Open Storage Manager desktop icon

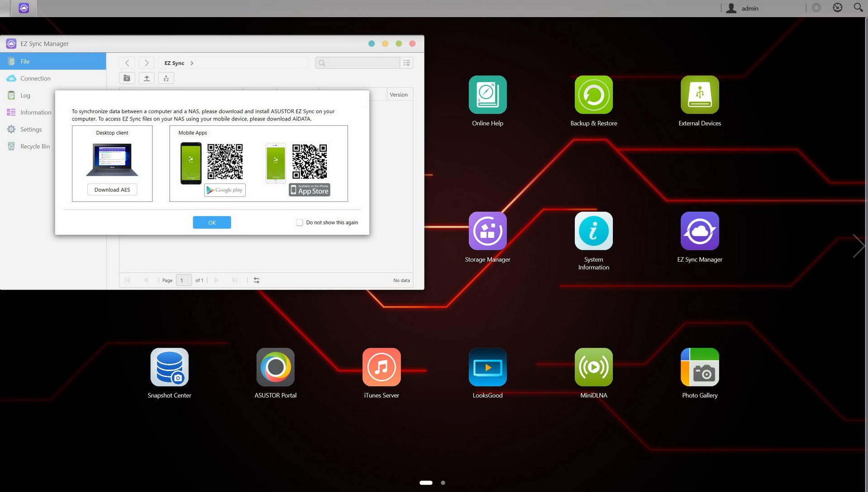pos(487,231)
